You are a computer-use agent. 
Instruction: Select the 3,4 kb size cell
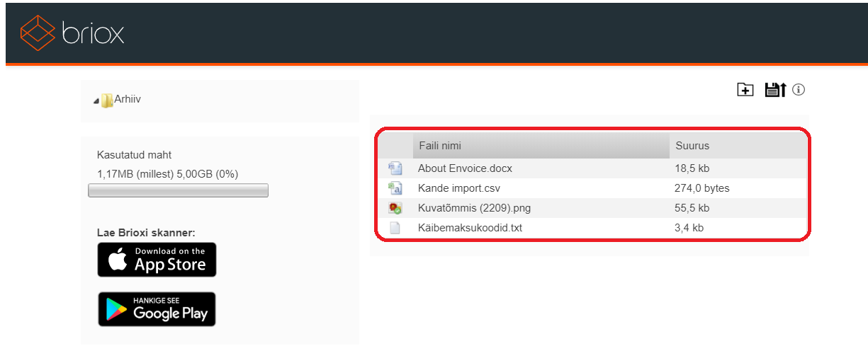point(689,228)
